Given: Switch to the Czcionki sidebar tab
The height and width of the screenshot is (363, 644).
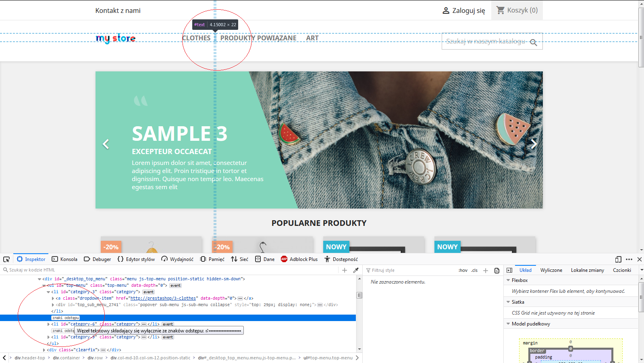Looking at the screenshot, I should 622,270.
